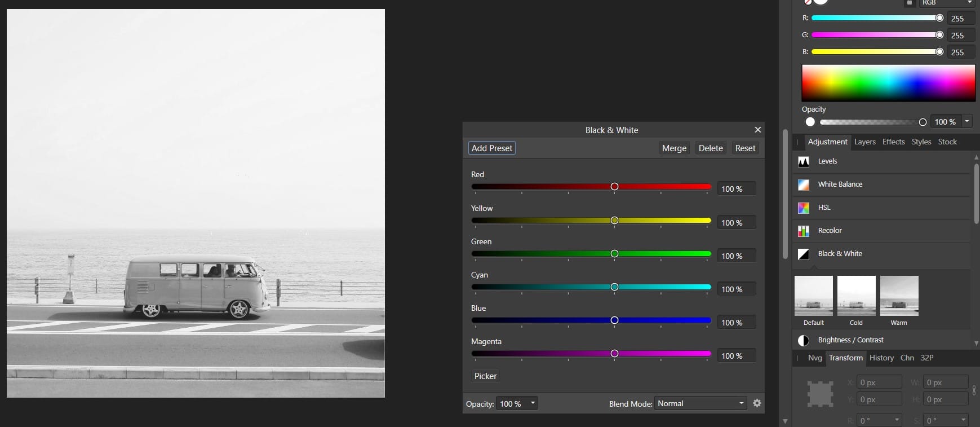Click the transform anchor point selector
980x427 pixels.
pos(820,394)
